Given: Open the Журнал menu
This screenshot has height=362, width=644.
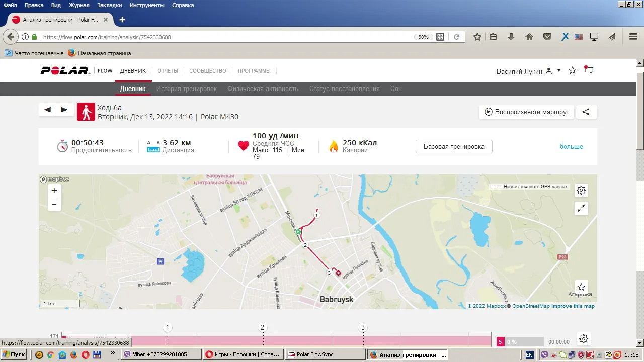Looking at the screenshot, I should pyautogui.click(x=79, y=5).
